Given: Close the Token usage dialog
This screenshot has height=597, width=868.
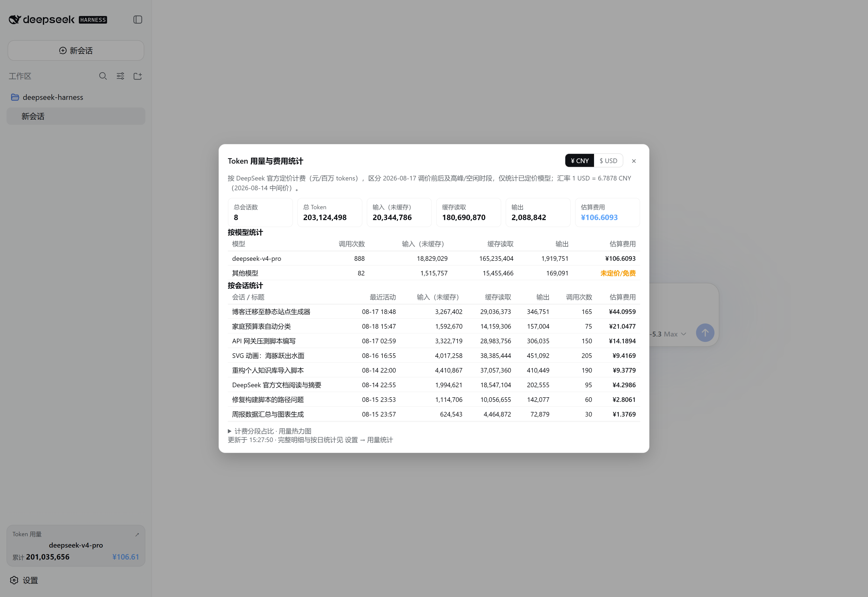Looking at the screenshot, I should 634,161.
